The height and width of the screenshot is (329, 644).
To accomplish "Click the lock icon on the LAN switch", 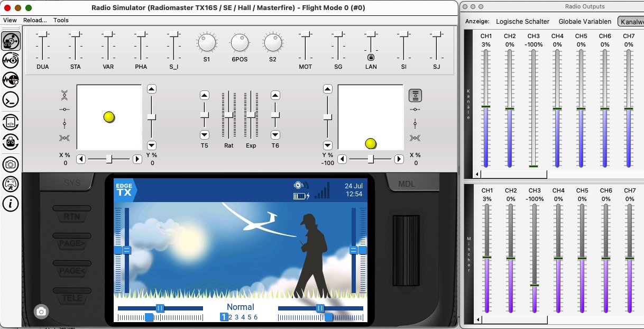I will [371, 57].
